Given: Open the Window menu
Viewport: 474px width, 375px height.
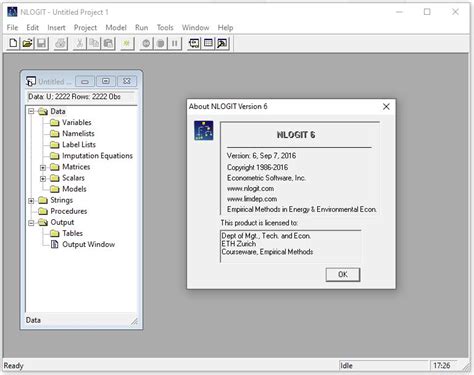Looking at the screenshot, I should click(x=195, y=28).
